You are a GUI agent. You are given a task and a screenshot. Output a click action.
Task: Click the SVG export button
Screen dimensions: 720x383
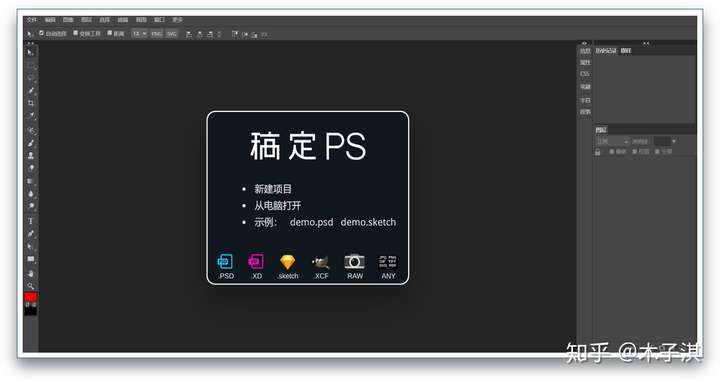pyautogui.click(x=171, y=34)
